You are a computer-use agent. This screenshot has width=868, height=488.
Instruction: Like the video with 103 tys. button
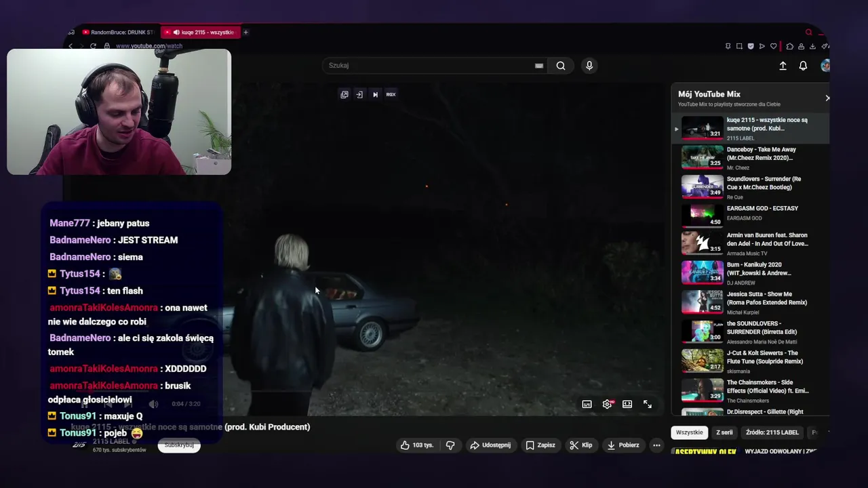point(416,445)
